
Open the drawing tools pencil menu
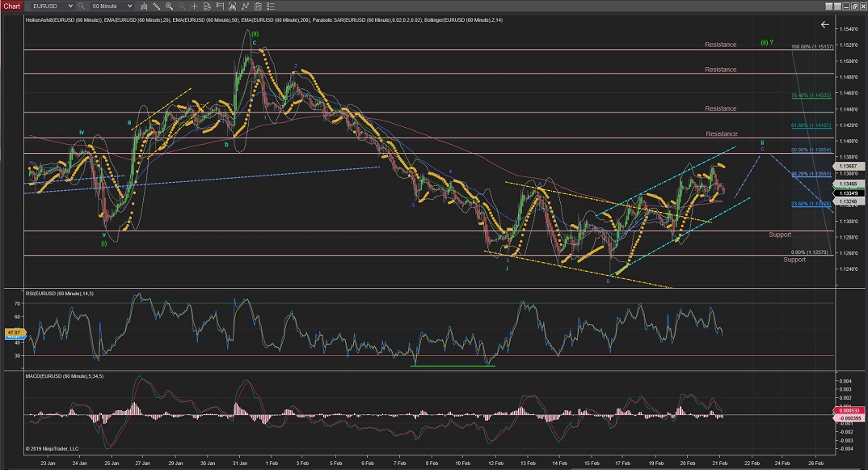point(156,6)
